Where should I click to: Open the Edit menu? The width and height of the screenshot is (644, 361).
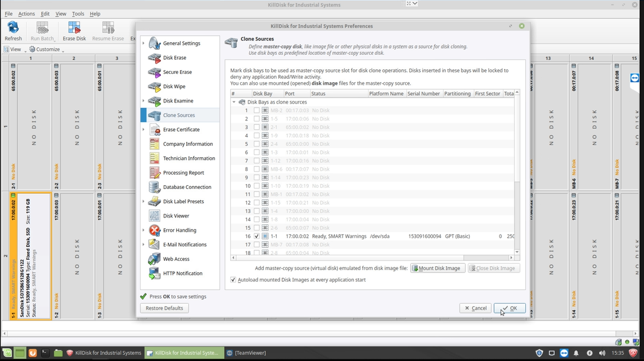point(45,14)
